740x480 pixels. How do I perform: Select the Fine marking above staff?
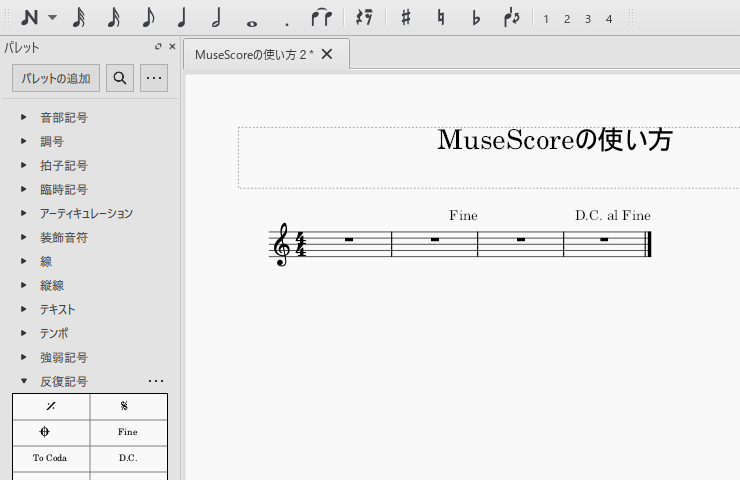pos(463,216)
